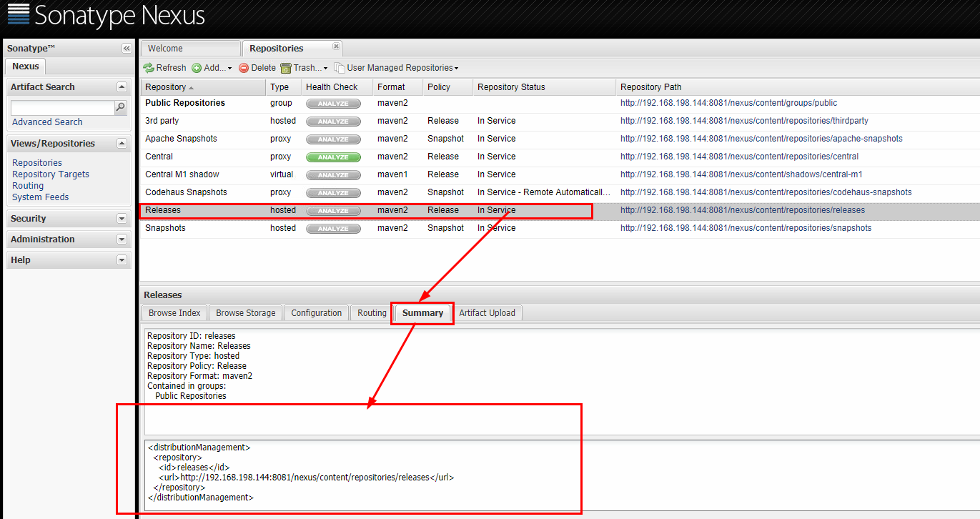The height and width of the screenshot is (519, 980).
Task: Open the central repository path link
Action: (x=739, y=157)
